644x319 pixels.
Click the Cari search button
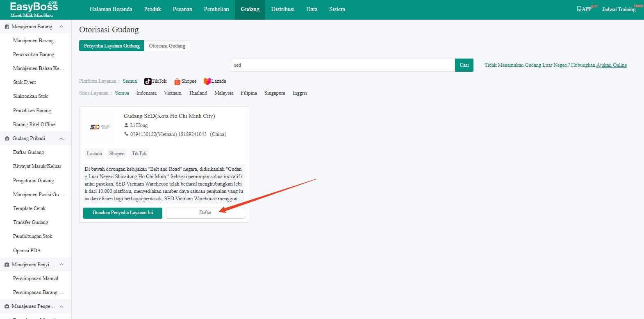pos(464,65)
